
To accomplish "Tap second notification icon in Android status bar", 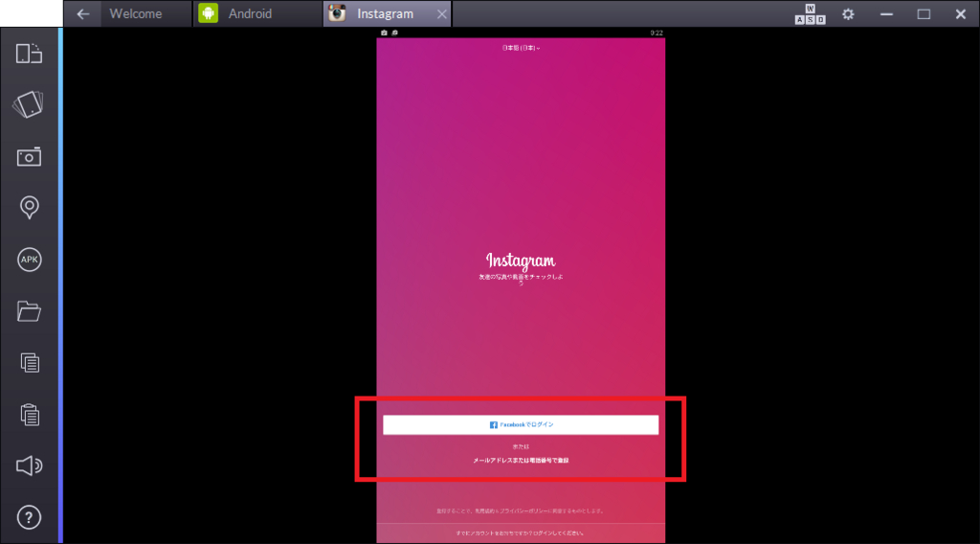I will [394, 33].
